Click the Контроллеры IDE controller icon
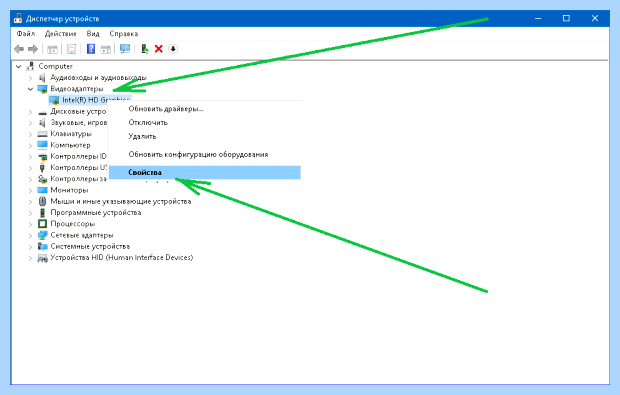Screen dimensions: 620x395 coord(42,157)
